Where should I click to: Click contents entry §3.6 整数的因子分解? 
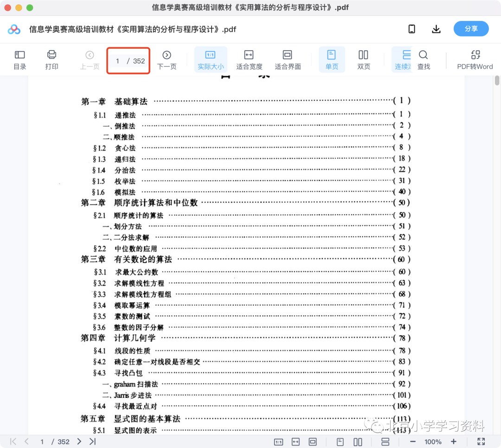[251, 327]
